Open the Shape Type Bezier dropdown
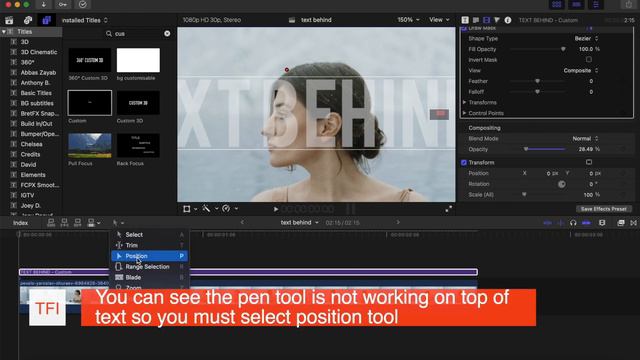 click(587, 38)
